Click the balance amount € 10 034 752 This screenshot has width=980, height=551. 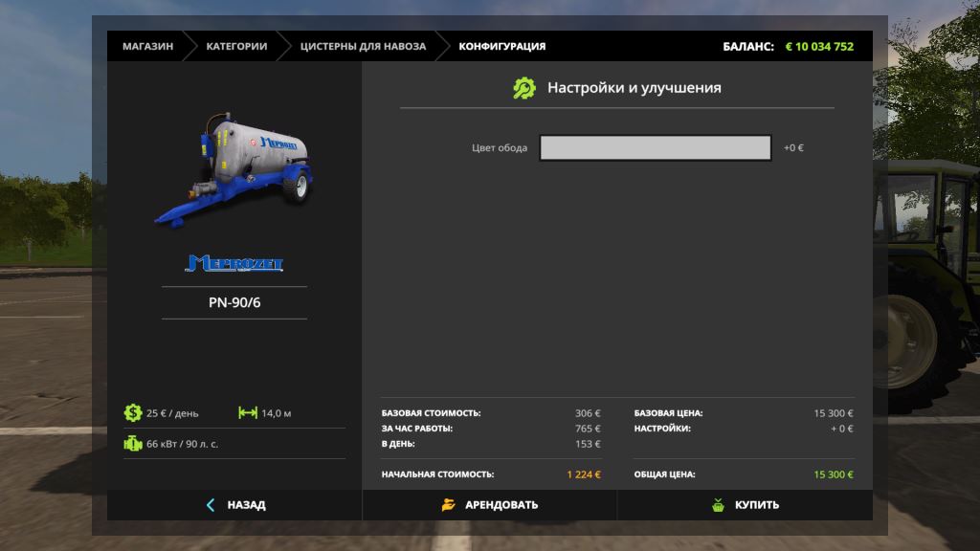(x=819, y=46)
